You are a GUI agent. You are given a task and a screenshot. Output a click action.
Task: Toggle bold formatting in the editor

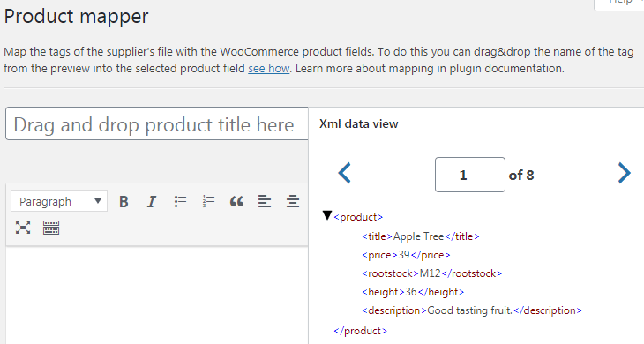pyautogui.click(x=124, y=202)
